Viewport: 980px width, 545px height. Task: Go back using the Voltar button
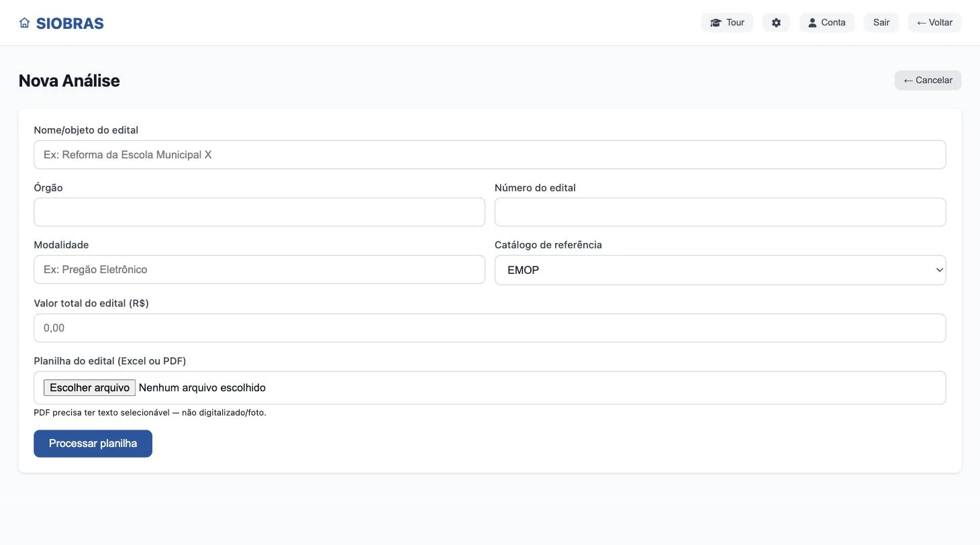(935, 23)
